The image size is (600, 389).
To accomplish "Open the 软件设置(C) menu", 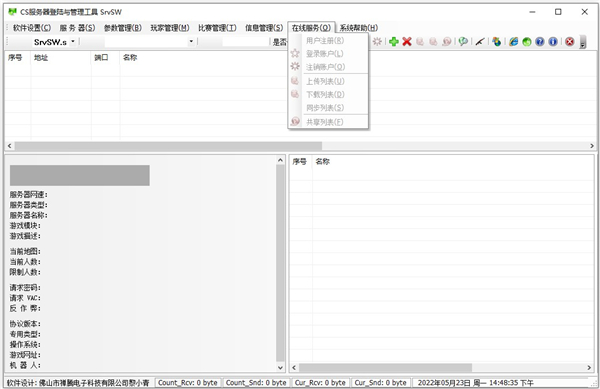I will point(32,28).
